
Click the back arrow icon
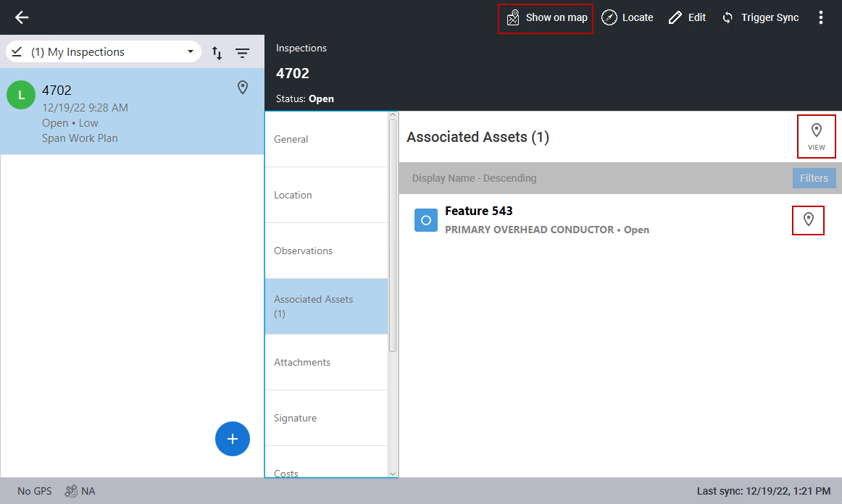click(x=22, y=17)
